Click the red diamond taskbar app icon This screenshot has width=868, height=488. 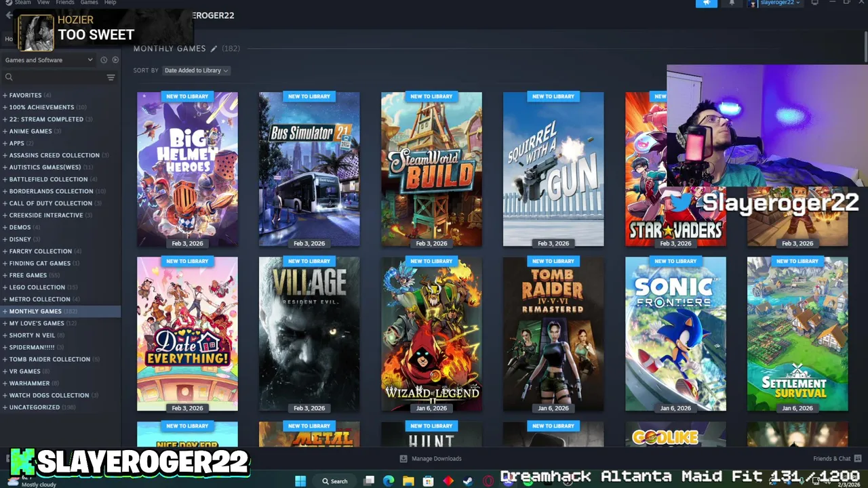click(x=448, y=481)
